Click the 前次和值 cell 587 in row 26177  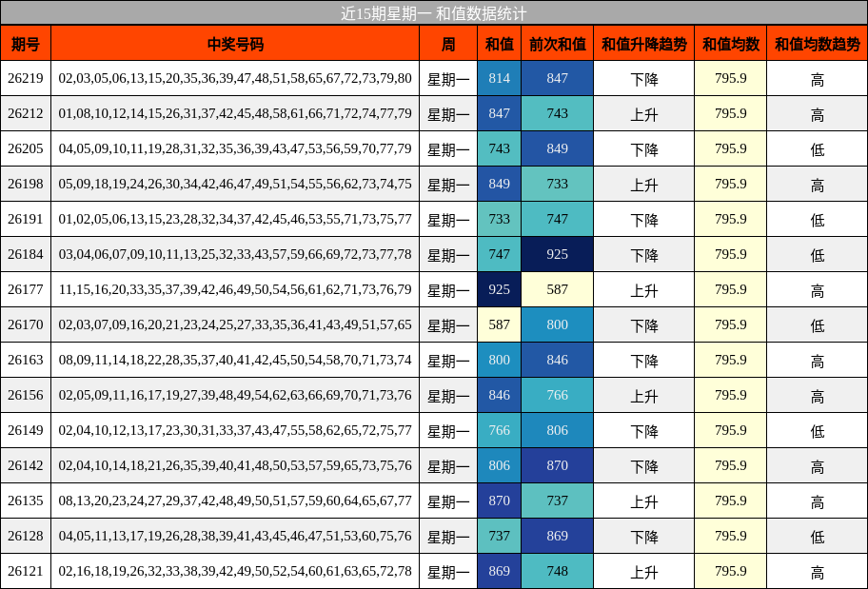tap(558, 289)
